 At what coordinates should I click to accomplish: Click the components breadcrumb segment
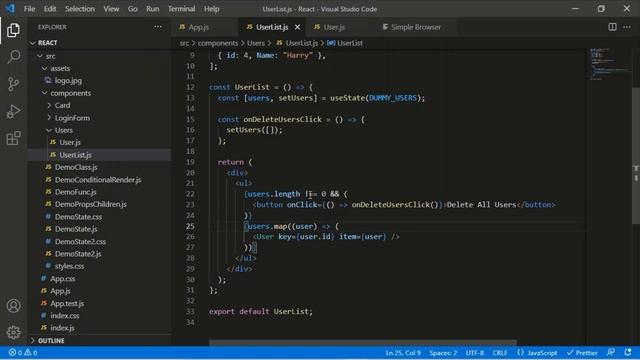[218, 43]
